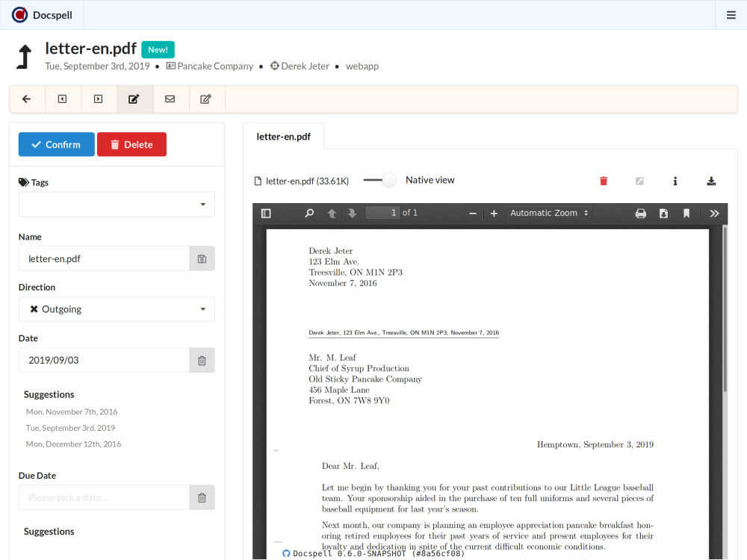Open the hamburger menu at top right
The width and height of the screenshot is (747, 560).
click(x=731, y=15)
